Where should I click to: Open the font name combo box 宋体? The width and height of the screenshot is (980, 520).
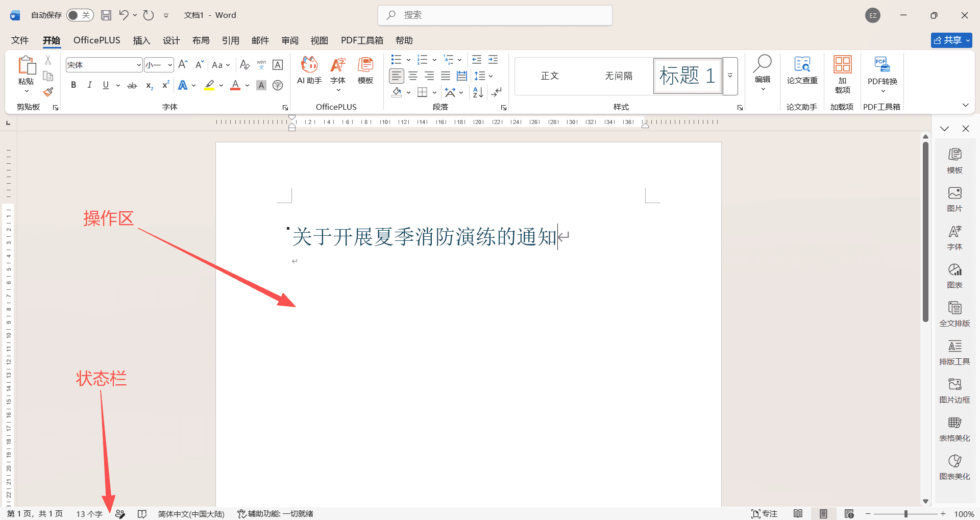[104, 65]
